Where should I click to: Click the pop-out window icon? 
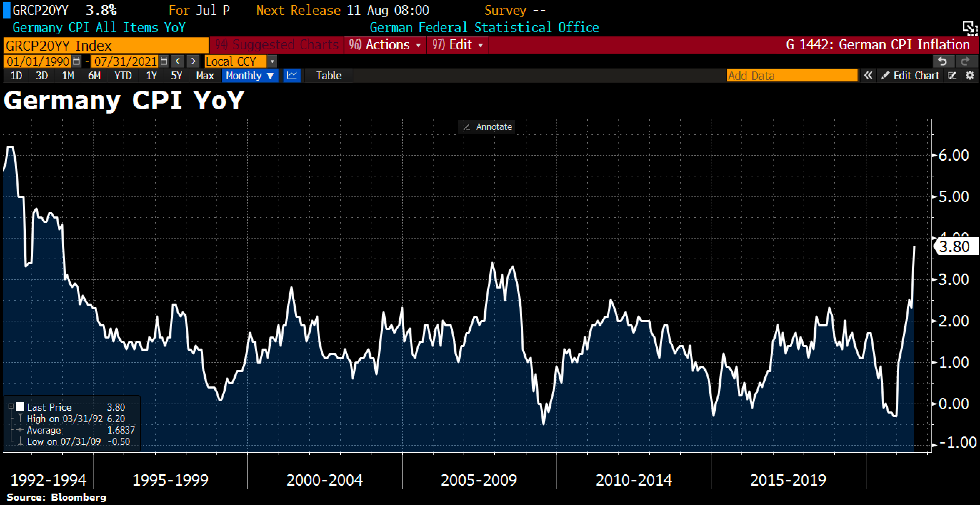coord(970,28)
